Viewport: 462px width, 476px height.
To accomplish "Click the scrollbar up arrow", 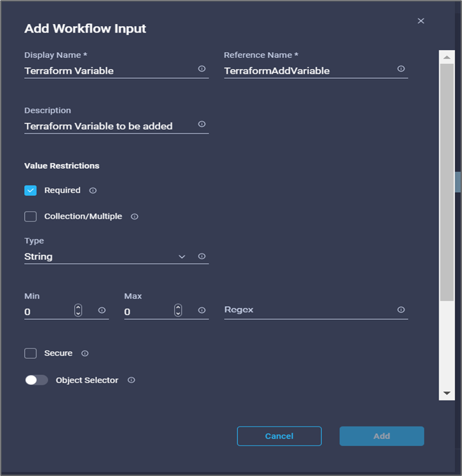I will point(447,57).
